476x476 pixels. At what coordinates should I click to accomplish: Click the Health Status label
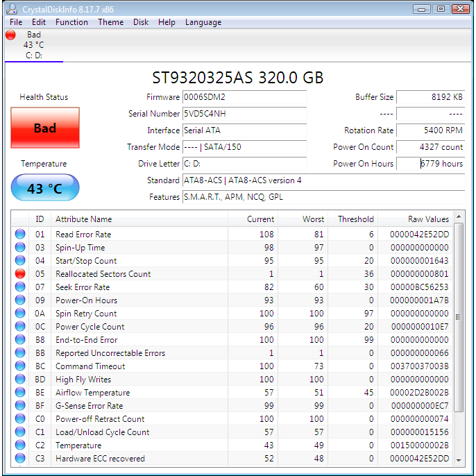[44, 97]
